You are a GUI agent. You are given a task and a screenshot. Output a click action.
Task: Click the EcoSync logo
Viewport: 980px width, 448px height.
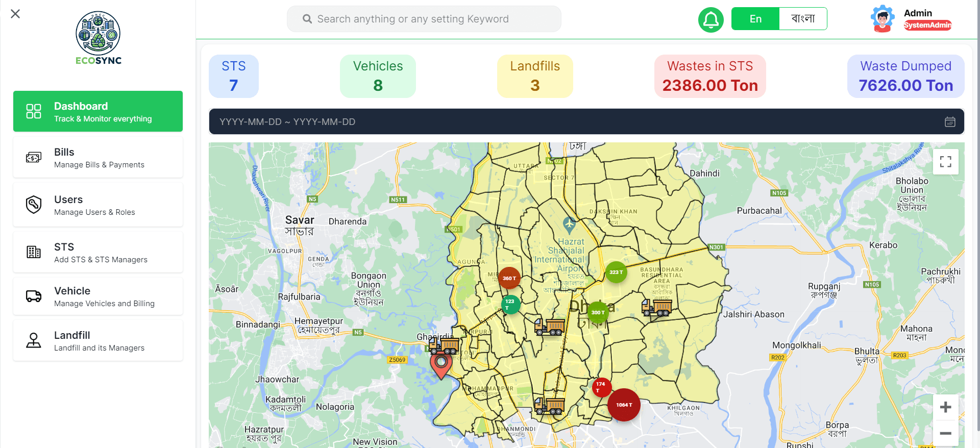[98, 38]
